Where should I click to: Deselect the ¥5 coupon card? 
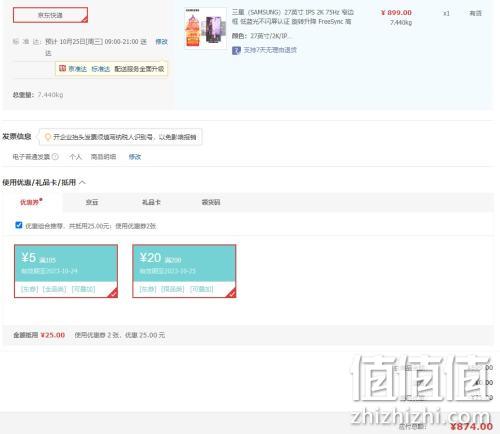(66, 271)
